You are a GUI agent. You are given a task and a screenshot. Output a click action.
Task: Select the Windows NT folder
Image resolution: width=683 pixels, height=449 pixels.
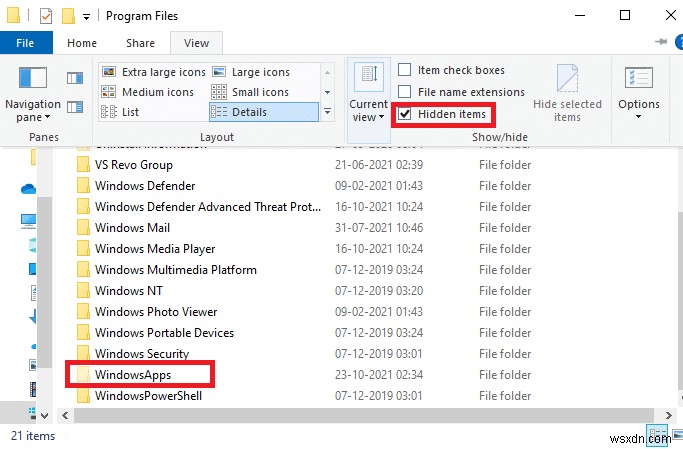(128, 290)
